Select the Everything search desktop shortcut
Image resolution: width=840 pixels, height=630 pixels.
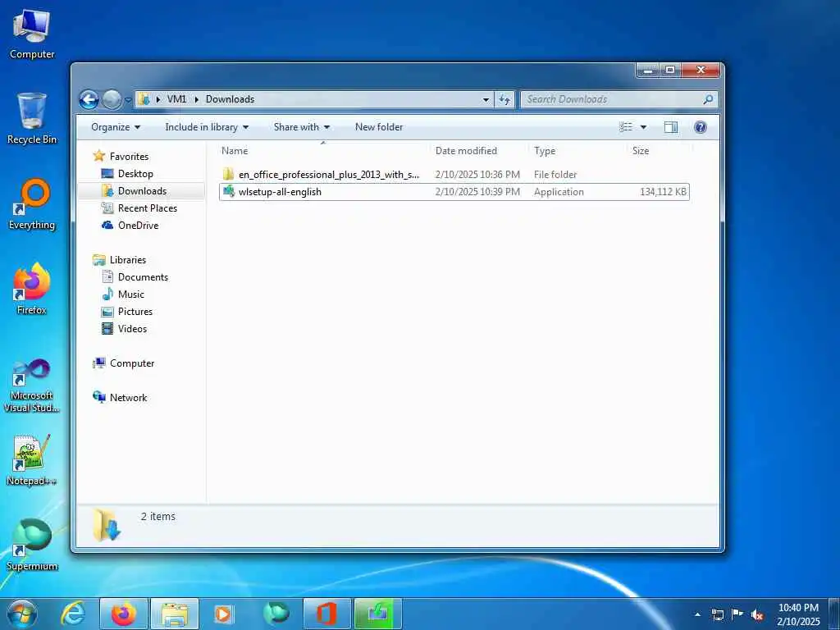pyautogui.click(x=32, y=204)
